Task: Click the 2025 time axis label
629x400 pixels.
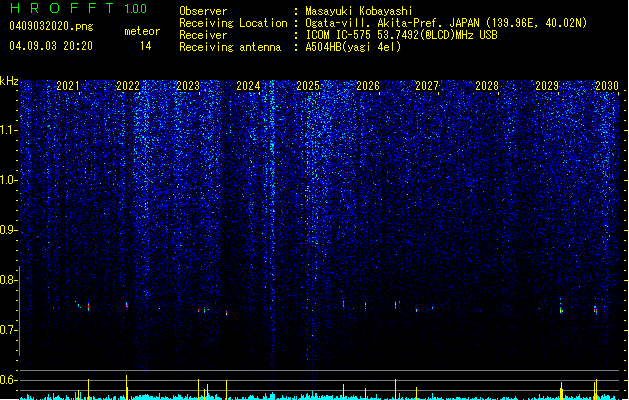Action: click(308, 85)
